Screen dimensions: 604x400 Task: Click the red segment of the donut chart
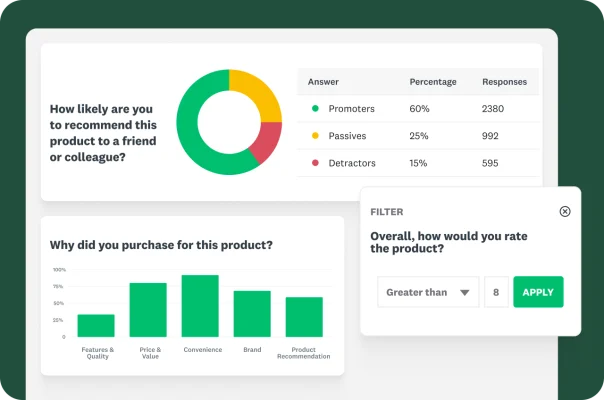(268, 141)
